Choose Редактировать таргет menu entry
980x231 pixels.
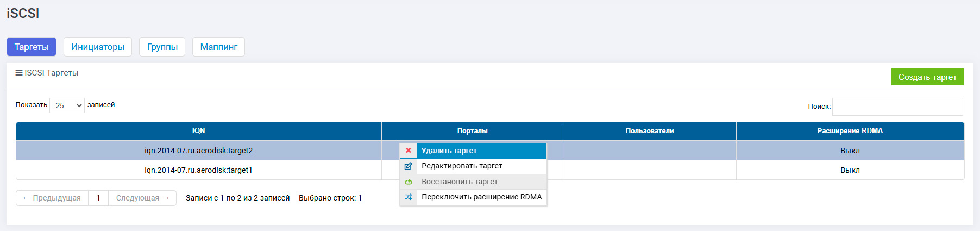tap(473, 166)
